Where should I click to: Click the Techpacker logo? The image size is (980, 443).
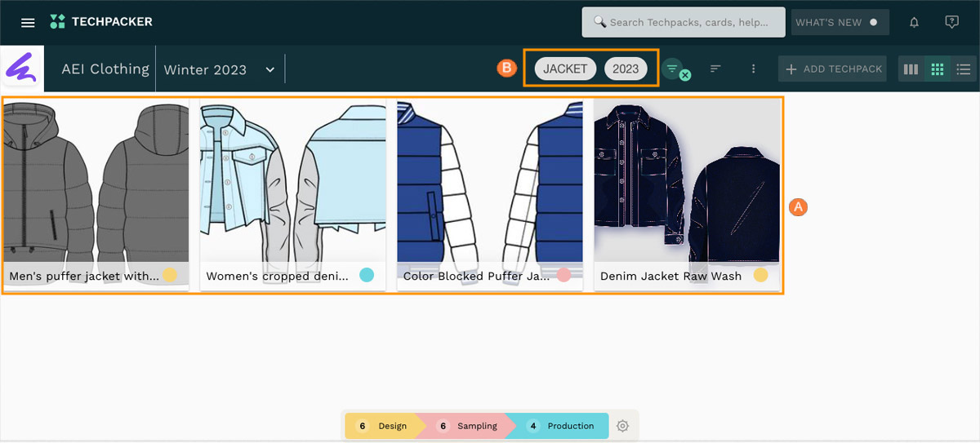pyautogui.click(x=101, y=22)
